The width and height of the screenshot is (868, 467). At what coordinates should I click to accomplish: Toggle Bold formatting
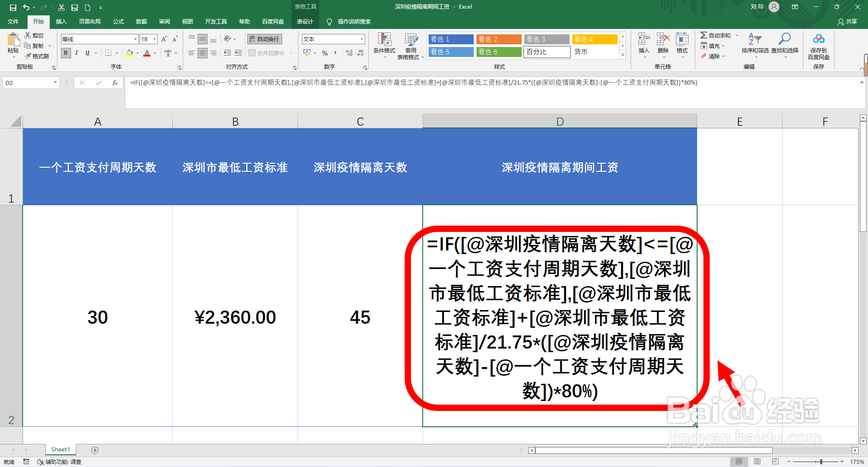(x=66, y=53)
